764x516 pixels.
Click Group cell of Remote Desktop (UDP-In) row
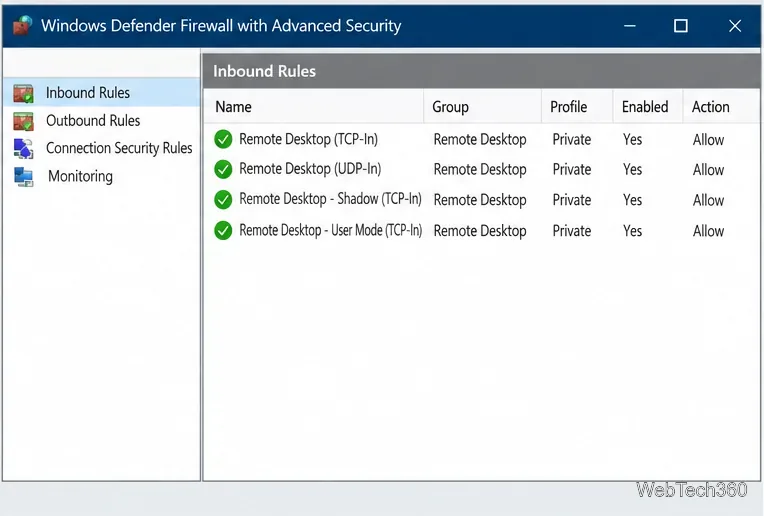(480, 170)
